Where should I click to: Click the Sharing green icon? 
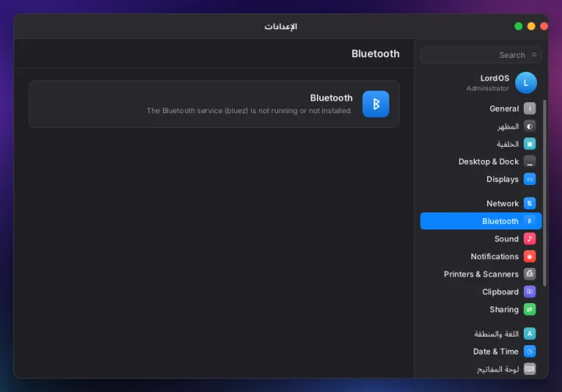[529, 309]
